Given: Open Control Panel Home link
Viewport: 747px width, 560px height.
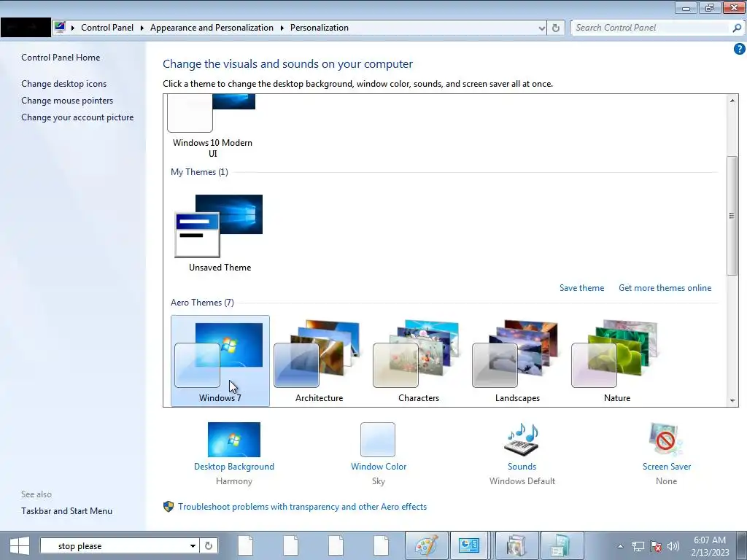Looking at the screenshot, I should point(61,58).
